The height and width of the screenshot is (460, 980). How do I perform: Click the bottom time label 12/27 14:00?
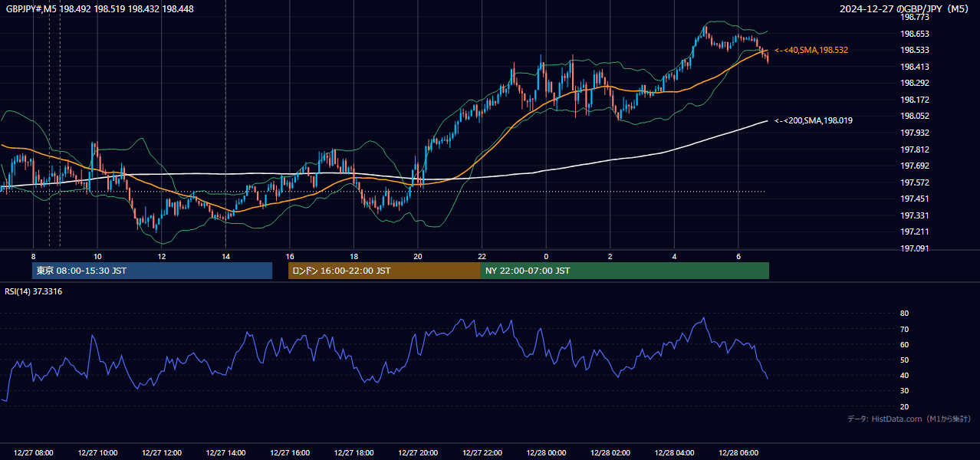[x=225, y=453]
